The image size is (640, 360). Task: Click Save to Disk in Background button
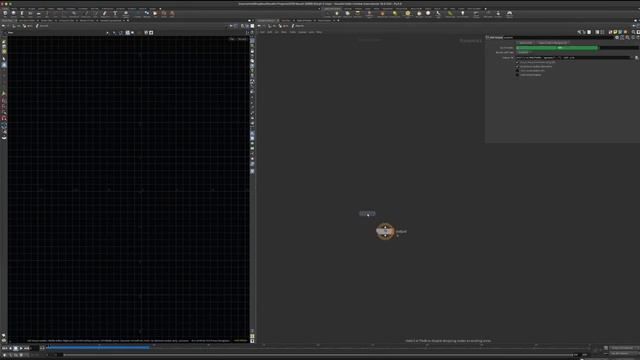tap(553, 42)
